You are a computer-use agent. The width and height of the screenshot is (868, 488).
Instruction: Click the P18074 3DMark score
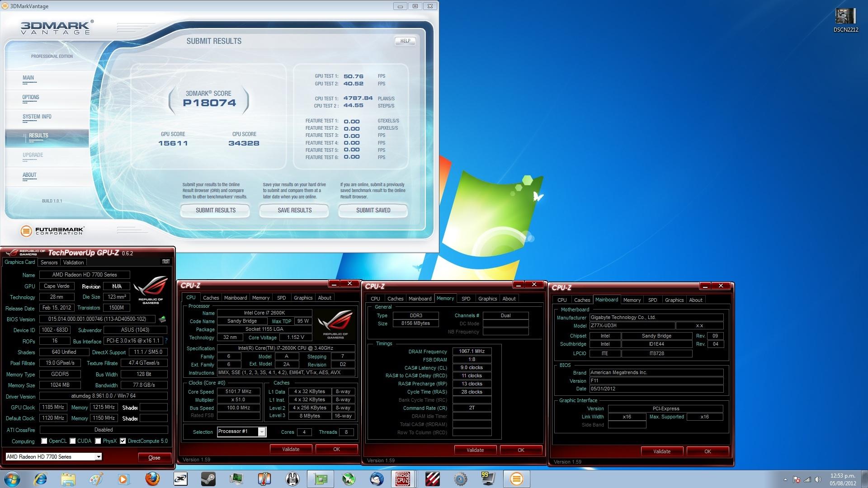click(209, 103)
